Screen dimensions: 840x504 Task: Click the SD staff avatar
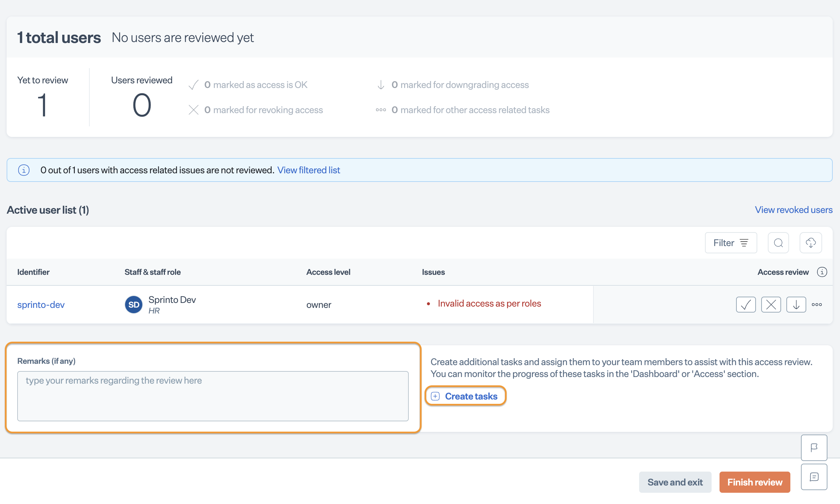[133, 304]
